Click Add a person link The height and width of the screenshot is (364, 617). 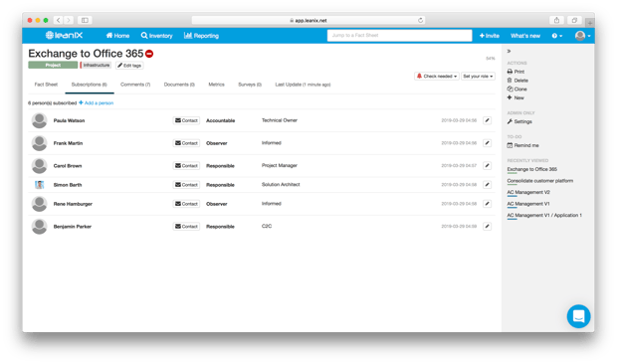coord(97,103)
